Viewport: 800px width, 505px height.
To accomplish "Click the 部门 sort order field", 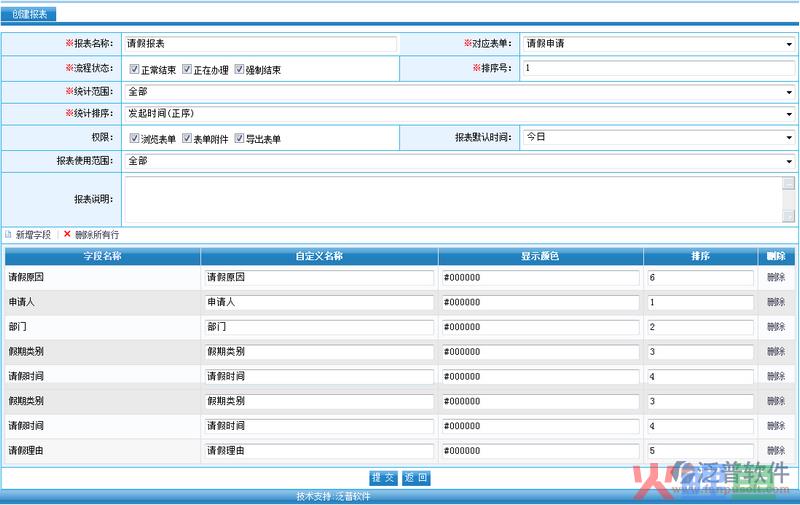I will (700, 327).
